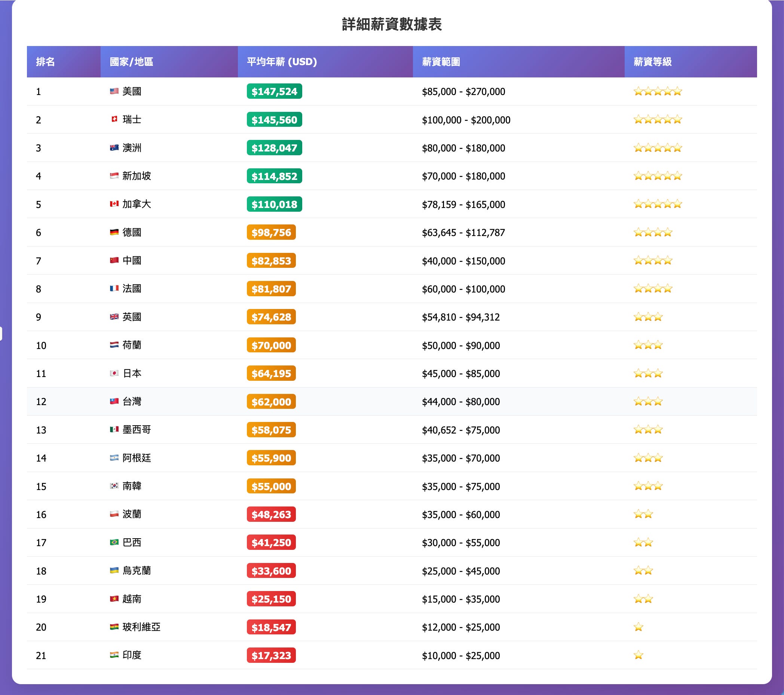This screenshot has height=695, width=784.
Task: Click the orange $98,756 salary badge
Action: click(x=271, y=232)
